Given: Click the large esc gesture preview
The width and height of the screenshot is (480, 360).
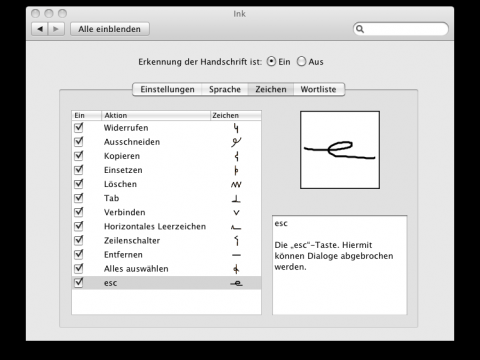Looking at the screenshot, I should click(340, 150).
